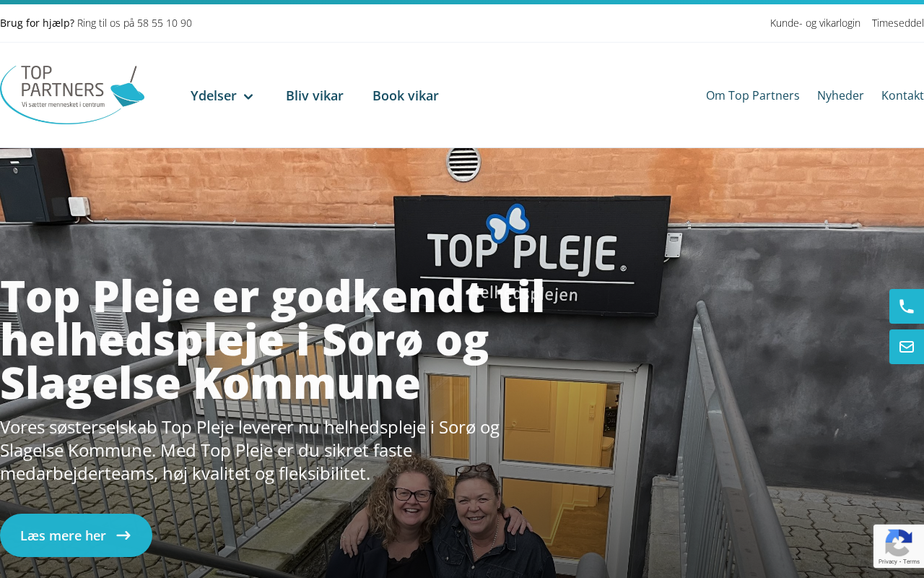Open the Book vikar page
The width and height of the screenshot is (924, 578).
(406, 95)
